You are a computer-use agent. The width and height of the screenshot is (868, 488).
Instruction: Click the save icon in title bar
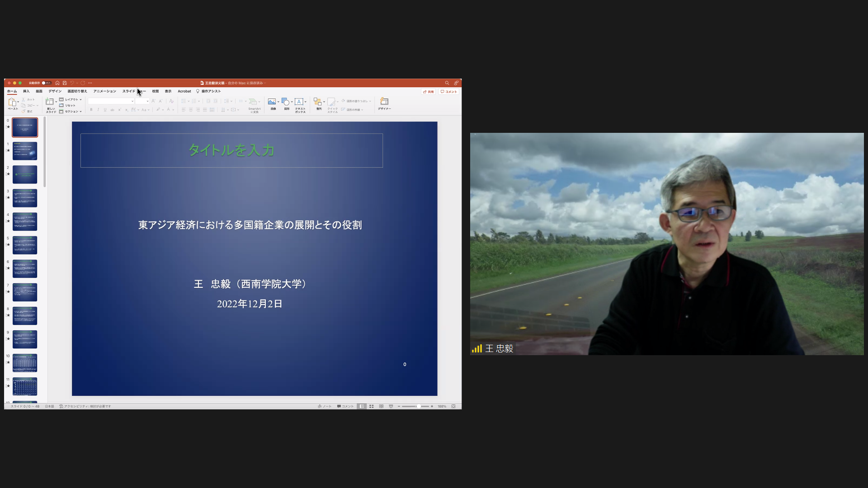coord(65,83)
